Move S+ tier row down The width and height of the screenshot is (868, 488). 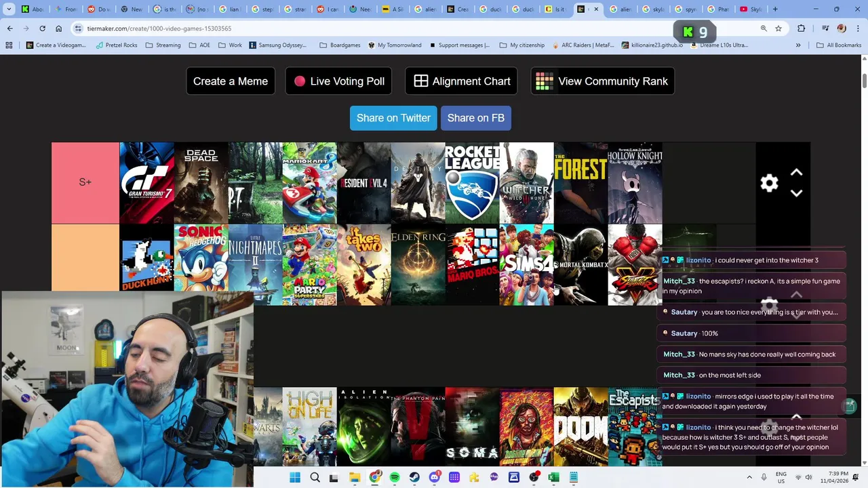(797, 193)
